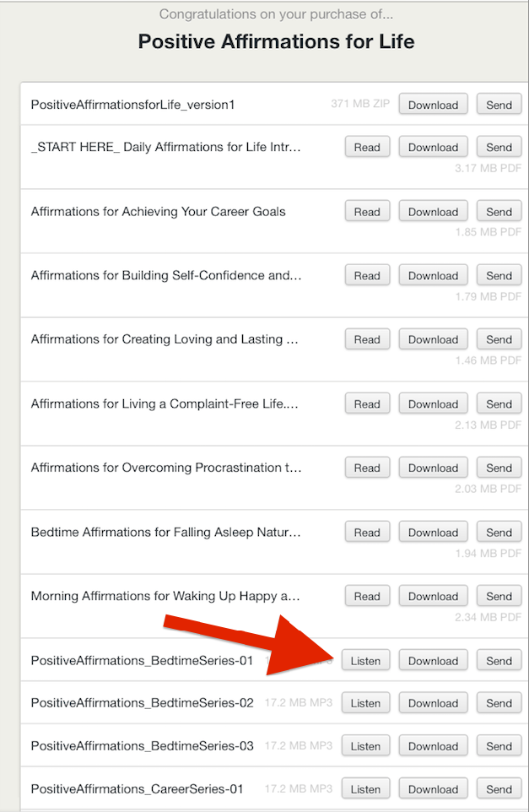529x812 pixels.
Task: Download PositiveAffirmations_BedtimeSeries-03 MP3
Action: pos(434,746)
